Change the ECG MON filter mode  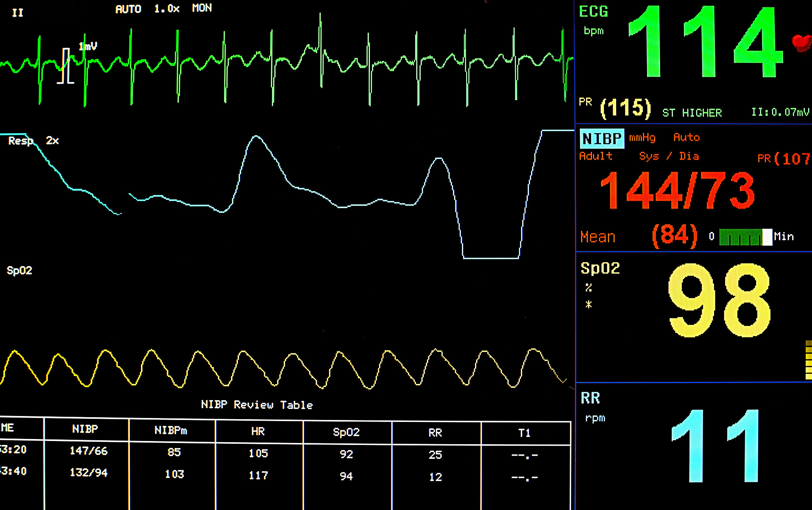click(x=202, y=8)
